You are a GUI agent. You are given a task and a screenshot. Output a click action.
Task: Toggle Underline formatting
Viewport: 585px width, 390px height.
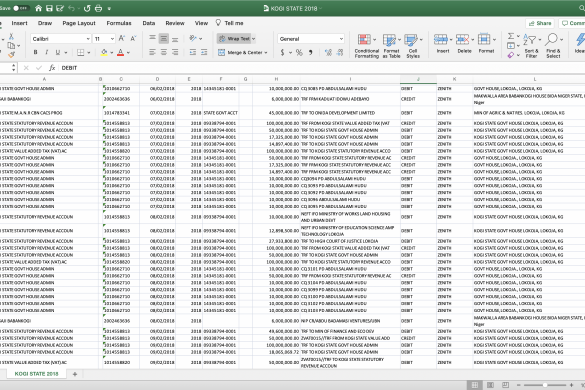tap(58, 53)
